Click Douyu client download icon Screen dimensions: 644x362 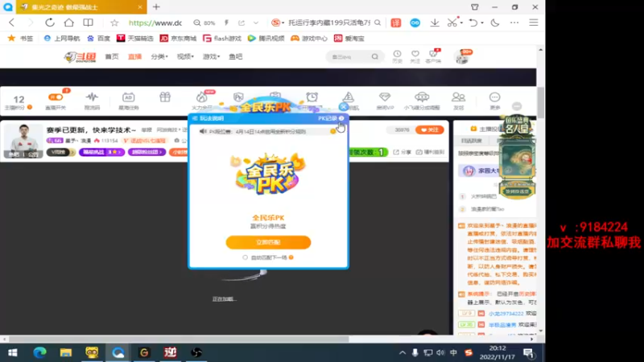point(433,56)
